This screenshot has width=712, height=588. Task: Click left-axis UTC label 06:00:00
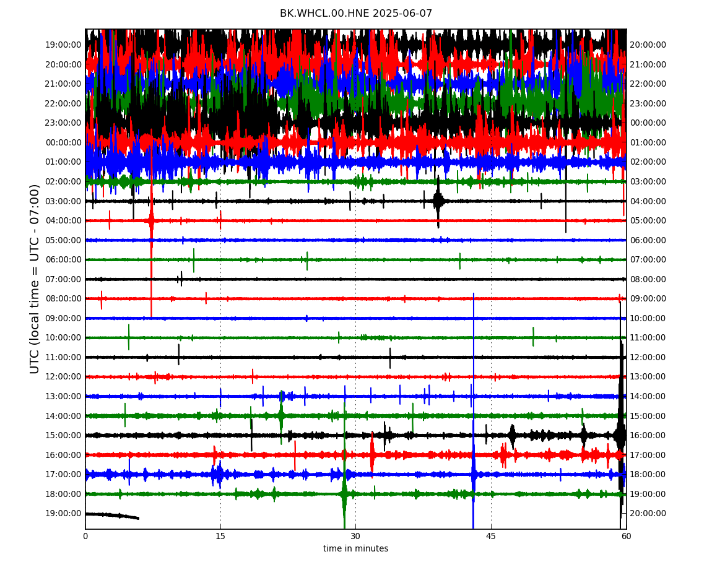(63, 260)
